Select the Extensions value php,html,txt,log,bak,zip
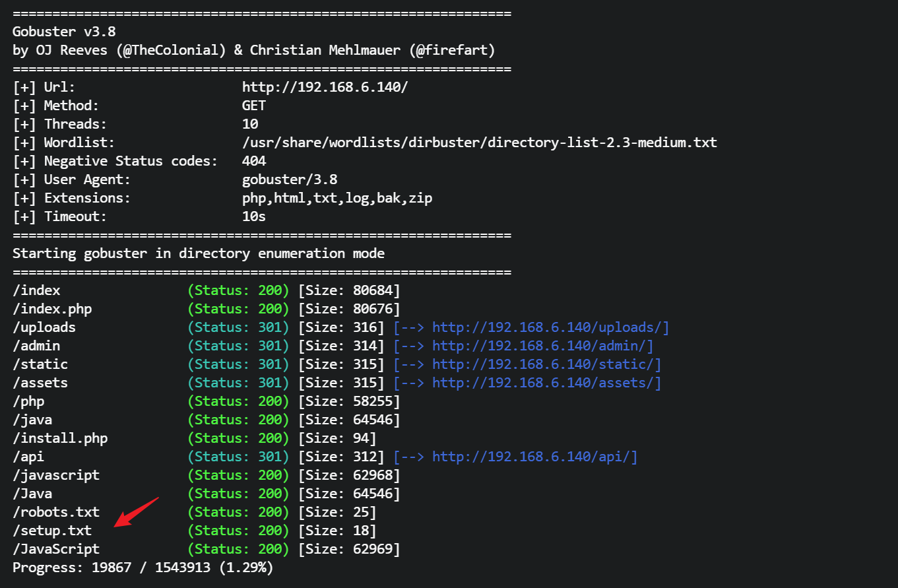 pos(337,198)
